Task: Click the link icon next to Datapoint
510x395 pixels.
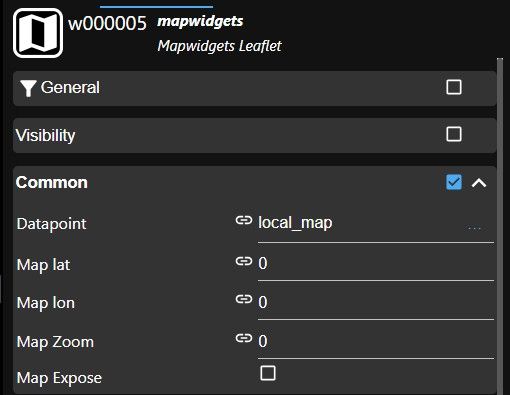Action: 244,220
